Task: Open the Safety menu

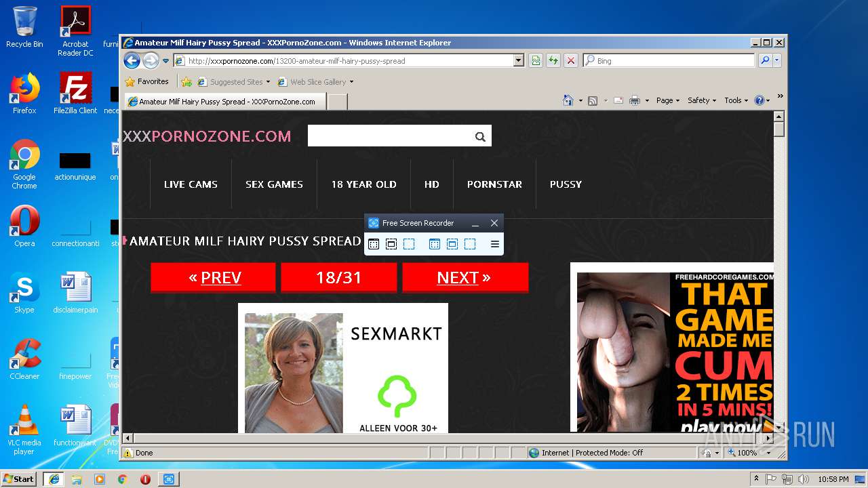Action: pyautogui.click(x=702, y=100)
